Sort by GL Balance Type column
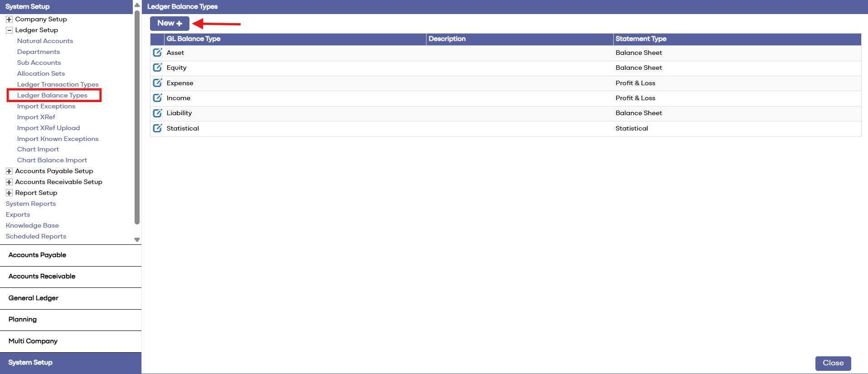Screen dimensions: 868x374 pyautogui.click(x=295, y=39)
